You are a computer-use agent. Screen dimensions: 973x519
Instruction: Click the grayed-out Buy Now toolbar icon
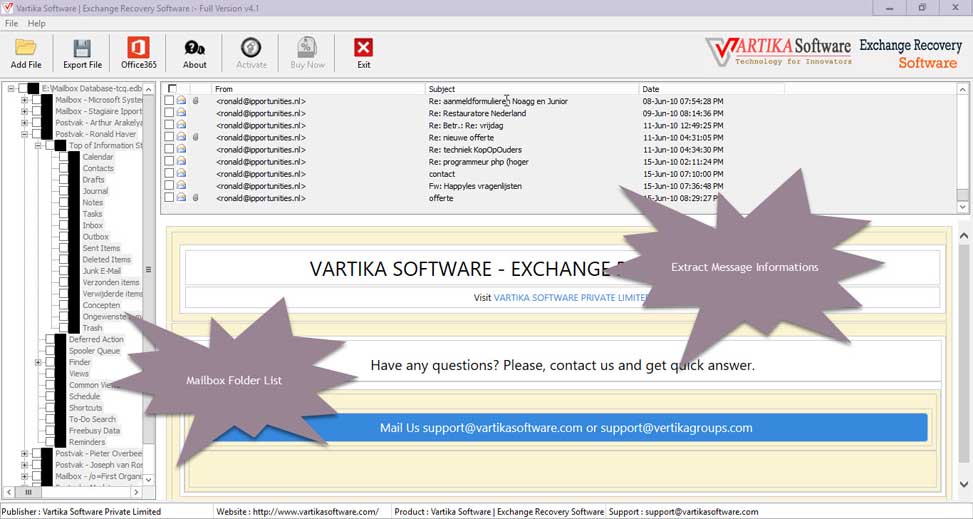[307, 53]
